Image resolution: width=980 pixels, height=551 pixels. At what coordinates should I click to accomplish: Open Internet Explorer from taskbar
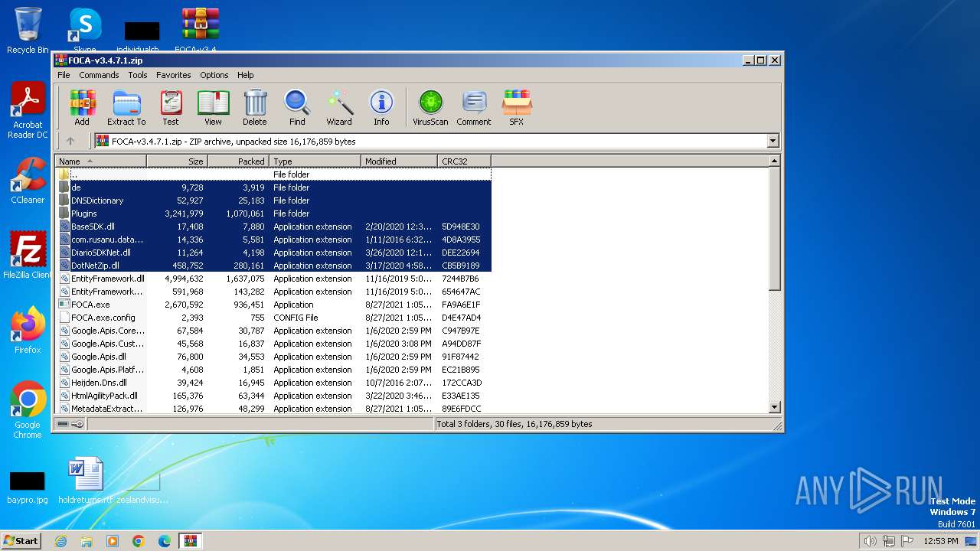pyautogui.click(x=60, y=541)
